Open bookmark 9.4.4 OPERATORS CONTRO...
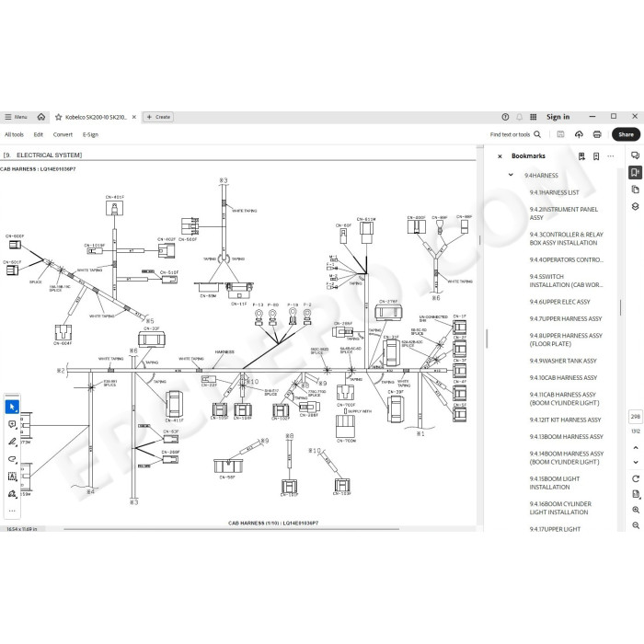This screenshot has height=644, width=644. point(566,259)
